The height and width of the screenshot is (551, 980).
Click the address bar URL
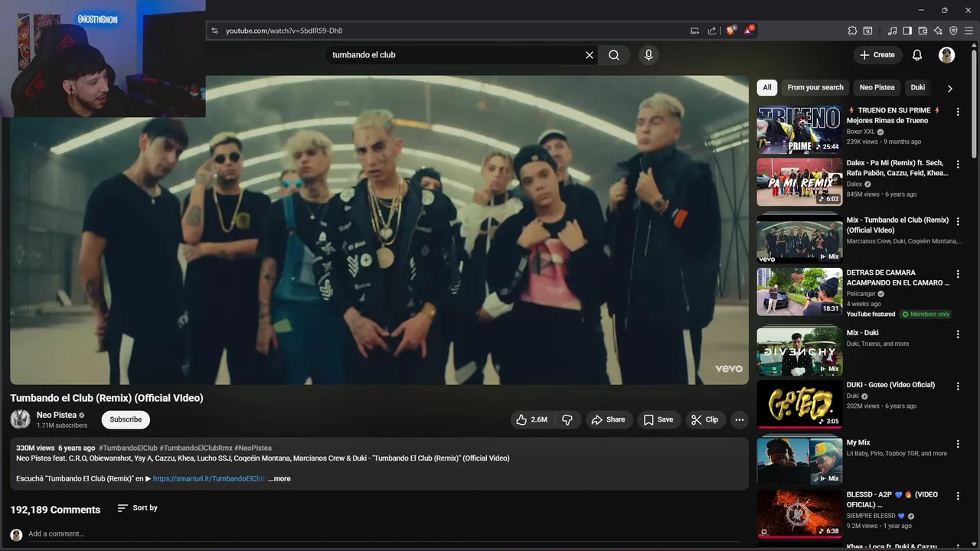(x=284, y=31)
